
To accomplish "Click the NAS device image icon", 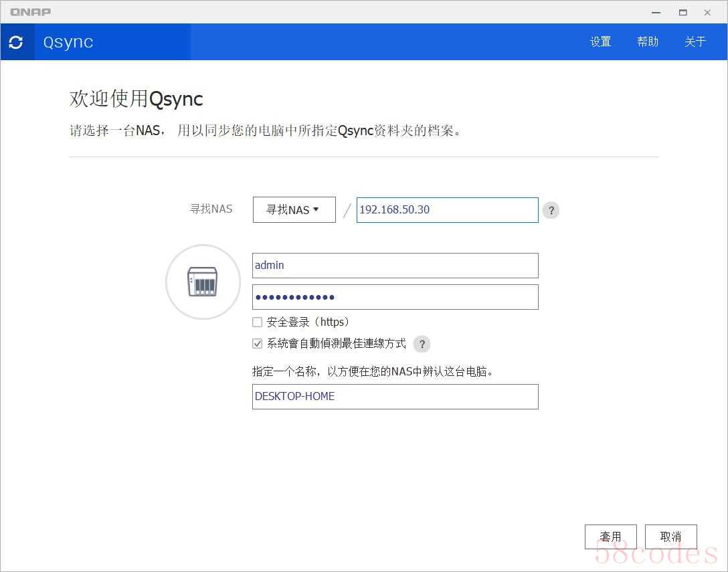I will (x=203, y=282).
